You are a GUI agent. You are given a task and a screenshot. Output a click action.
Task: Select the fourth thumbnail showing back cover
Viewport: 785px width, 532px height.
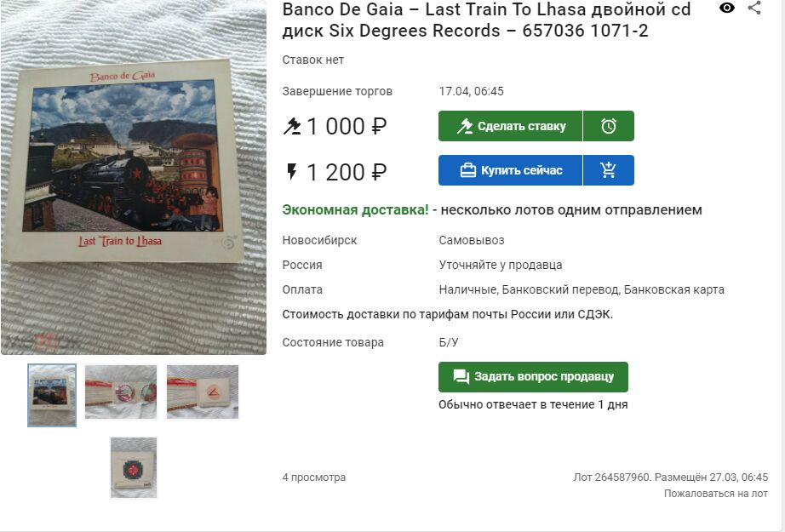tap(134, 468)
